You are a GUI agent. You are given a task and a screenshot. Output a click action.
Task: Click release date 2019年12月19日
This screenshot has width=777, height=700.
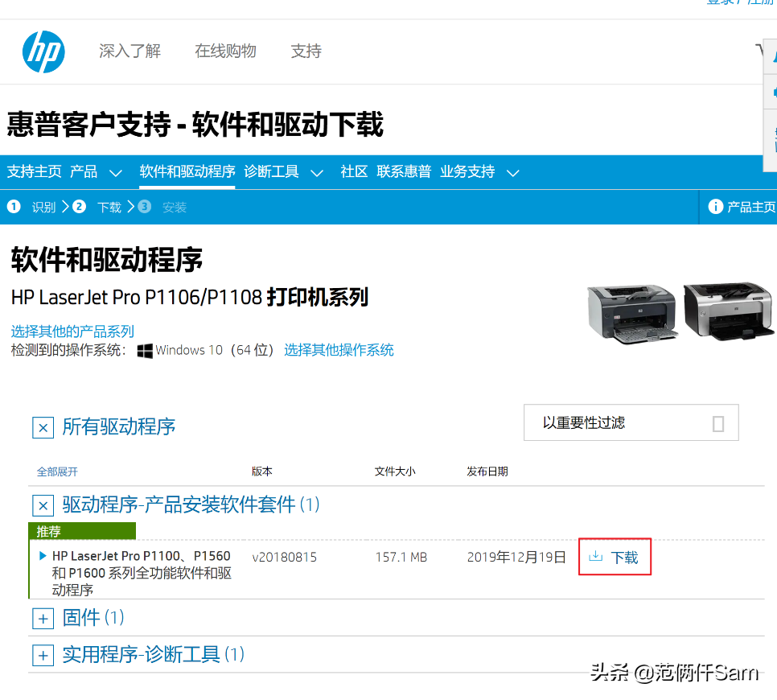[x=516, y=558]
